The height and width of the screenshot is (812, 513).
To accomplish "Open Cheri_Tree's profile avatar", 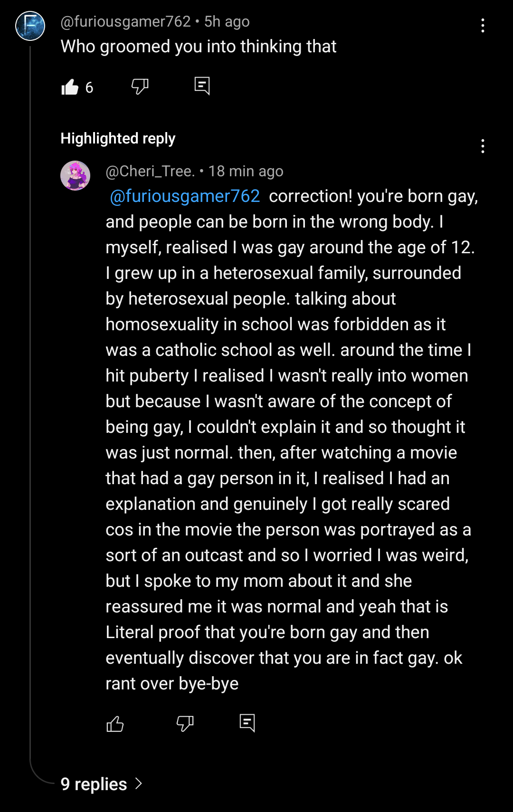I will pos(75,176).
